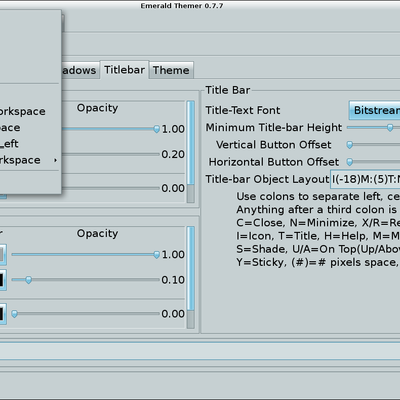Click upper group opacity slider showing 0.20
The height and width of the screenshot is (400, 400).
(x=111, y=154)
